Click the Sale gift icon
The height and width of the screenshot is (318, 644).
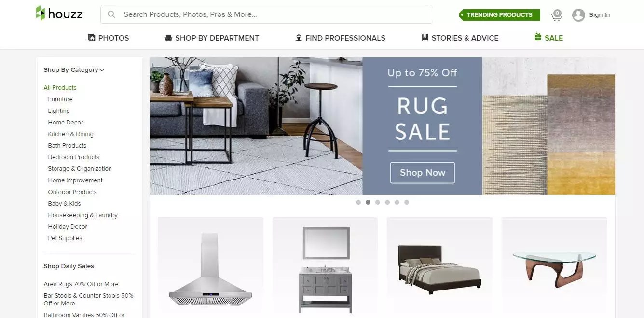click(x=538, y=37)
